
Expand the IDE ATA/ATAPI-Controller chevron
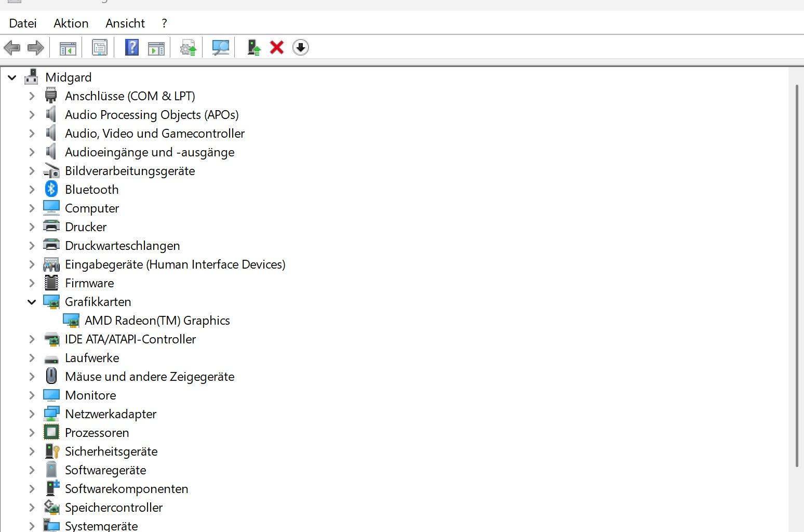(x=32, y=339)
